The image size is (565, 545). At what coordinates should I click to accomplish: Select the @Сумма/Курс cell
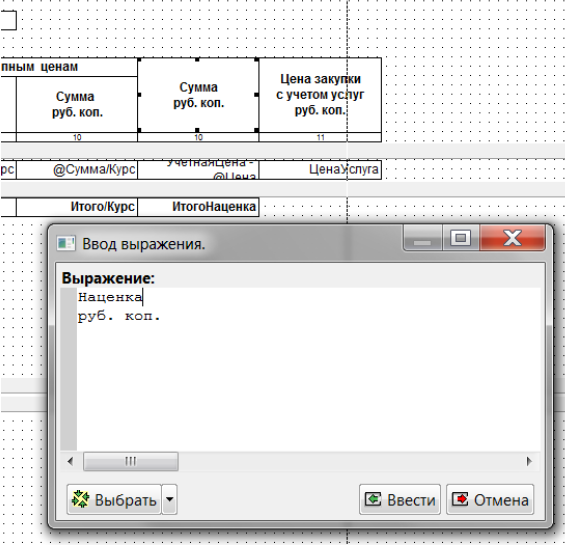pos(77,169)
